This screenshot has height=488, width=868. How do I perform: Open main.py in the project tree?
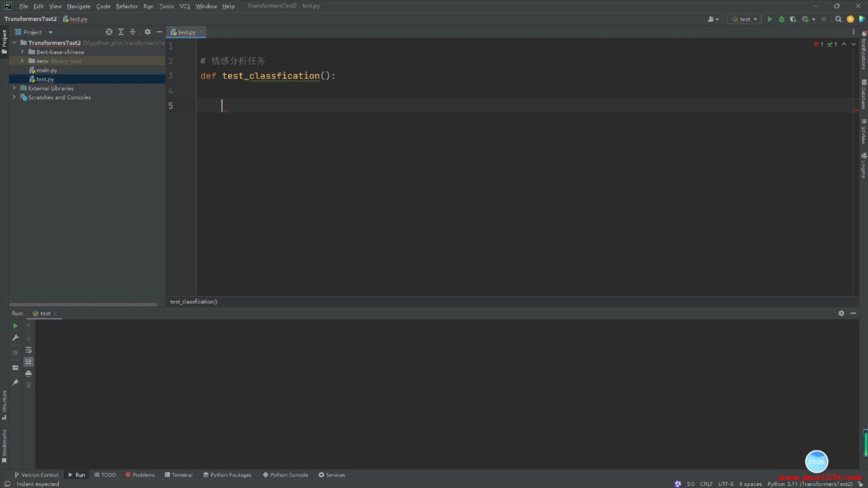[47, 70]
